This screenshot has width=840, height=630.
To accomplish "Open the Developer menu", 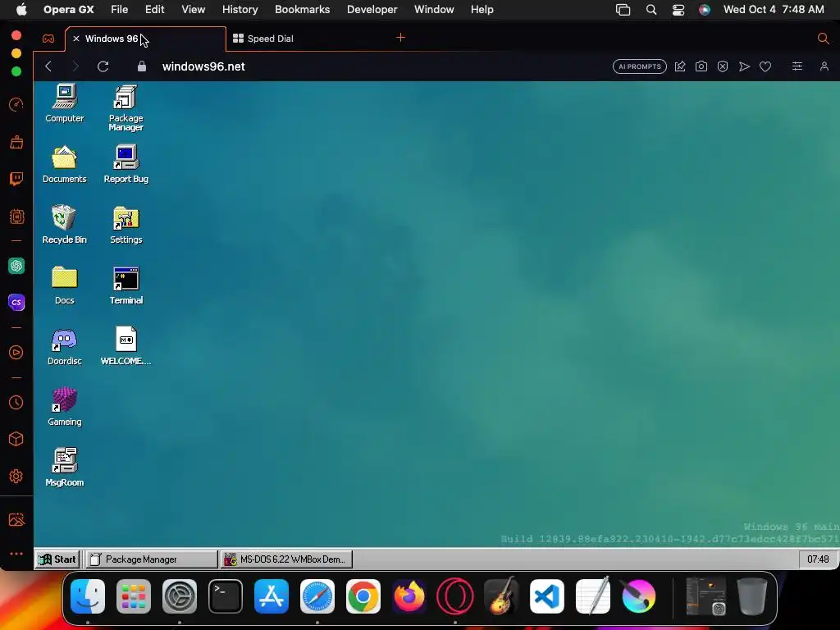I will coord(372,10).
